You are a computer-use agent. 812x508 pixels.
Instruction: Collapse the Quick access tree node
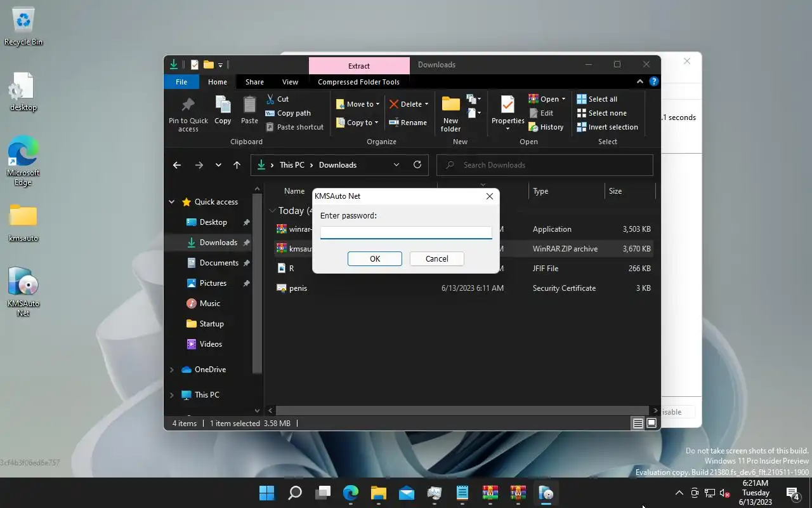171,202
